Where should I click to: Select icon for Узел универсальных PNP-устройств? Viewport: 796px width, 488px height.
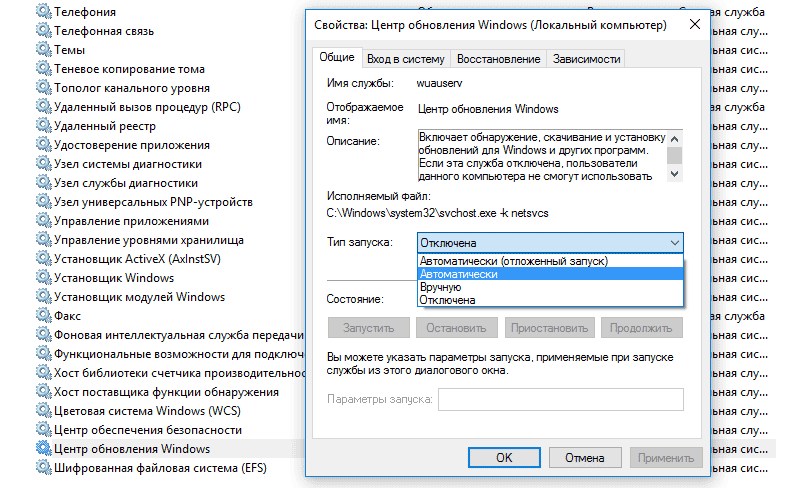pos(44,202)
